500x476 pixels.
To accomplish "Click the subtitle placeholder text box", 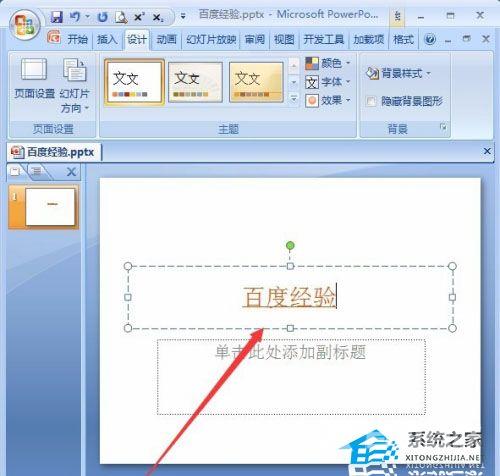I will (291, 377).
